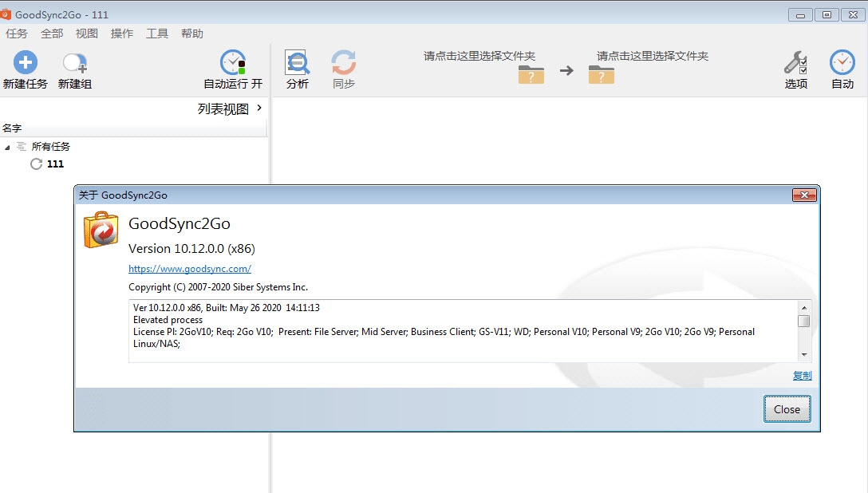The width and height of the screenshot is (868, 493).
Task: Close the 关于 GoodSync2Go dialog with X
Action: point(804,195)
